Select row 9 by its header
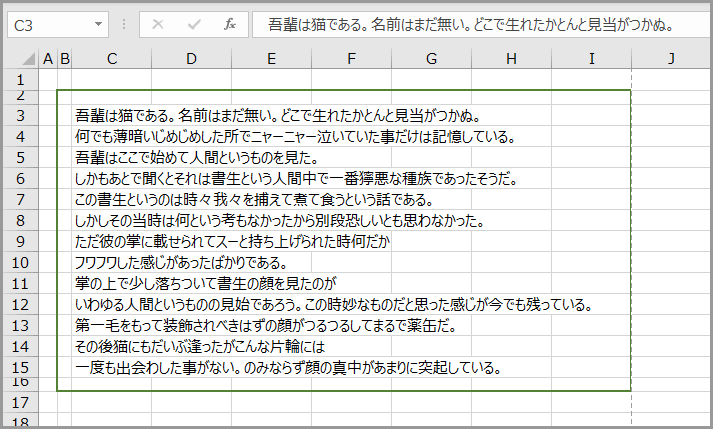The width and height of the screenshot is (713, 429). tap(19, 241)
